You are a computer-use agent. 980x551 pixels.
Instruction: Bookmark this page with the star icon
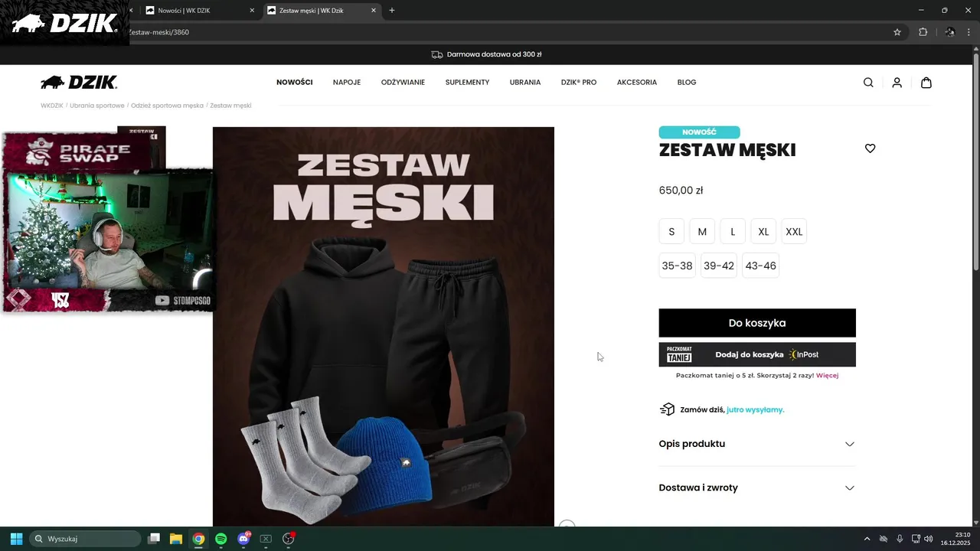pyautogui.click(x=897, y=32)
